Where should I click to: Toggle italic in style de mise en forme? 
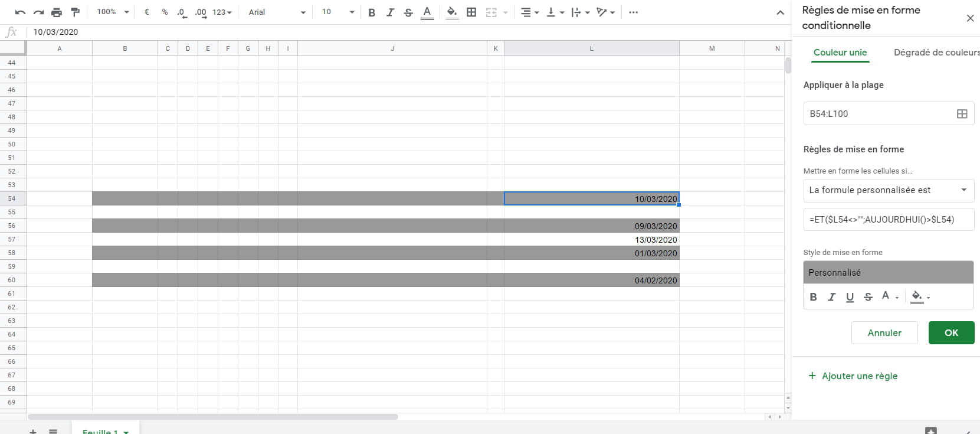[831, 297]
